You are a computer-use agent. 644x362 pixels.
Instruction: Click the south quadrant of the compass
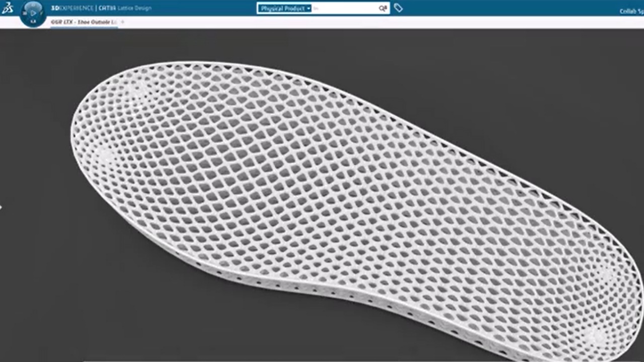[33, 22]
